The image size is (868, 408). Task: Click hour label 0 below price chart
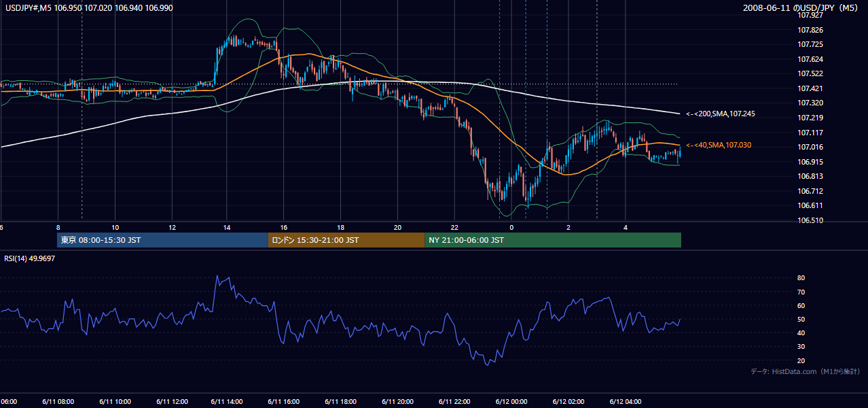click(511, 227)
